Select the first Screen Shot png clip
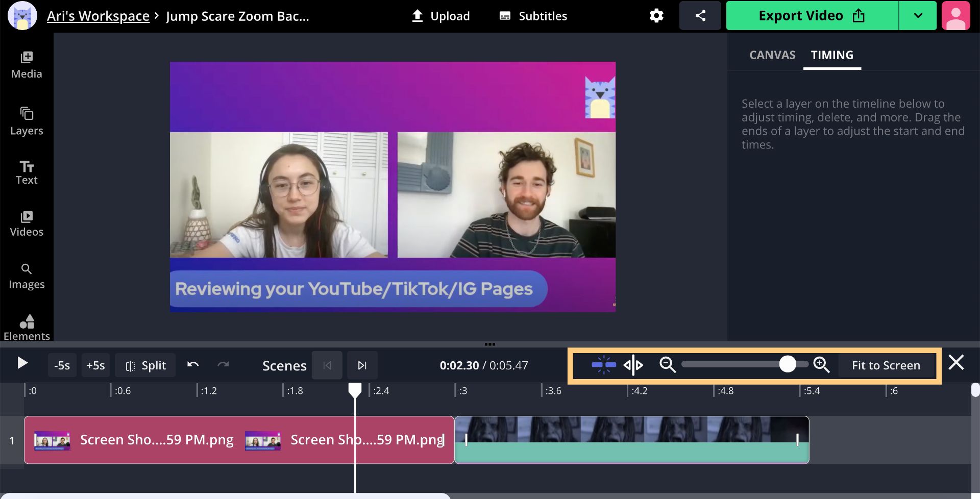980x499 pixels. (x=239, y=440)
